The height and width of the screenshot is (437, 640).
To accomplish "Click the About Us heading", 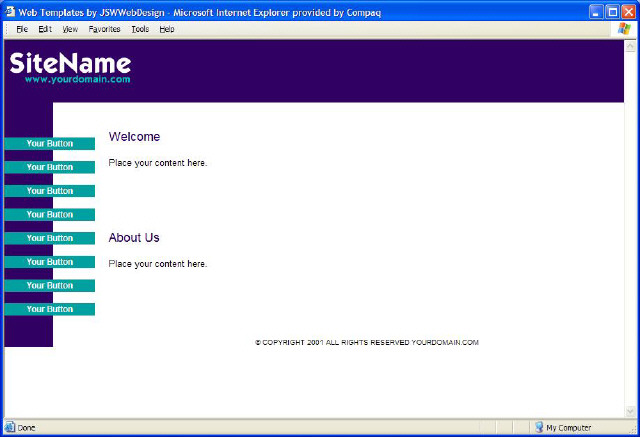I will pyautogui.click(x=134, y=238).
